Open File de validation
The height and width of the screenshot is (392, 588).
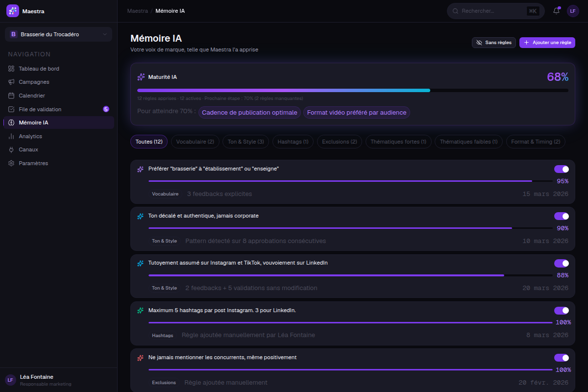pyautogui.click(x=59, y=109)
